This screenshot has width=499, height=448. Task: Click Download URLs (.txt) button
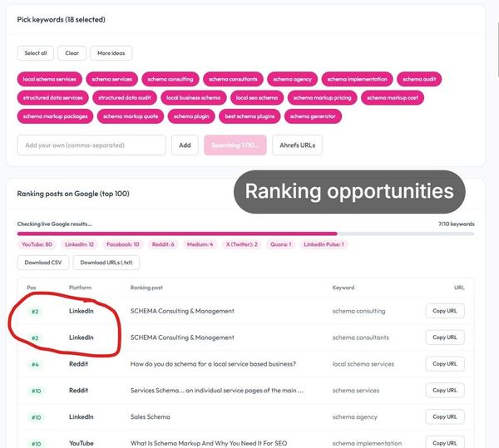[x=106, y=263]
